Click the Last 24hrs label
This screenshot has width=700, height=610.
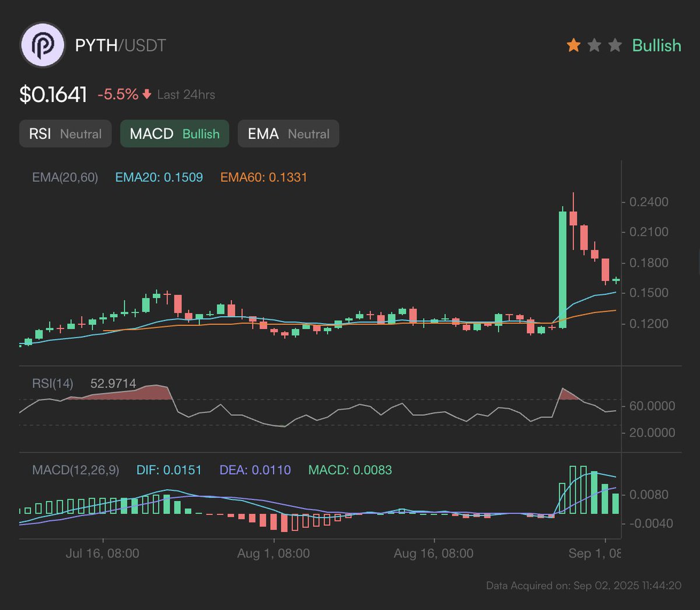point(186,94)
